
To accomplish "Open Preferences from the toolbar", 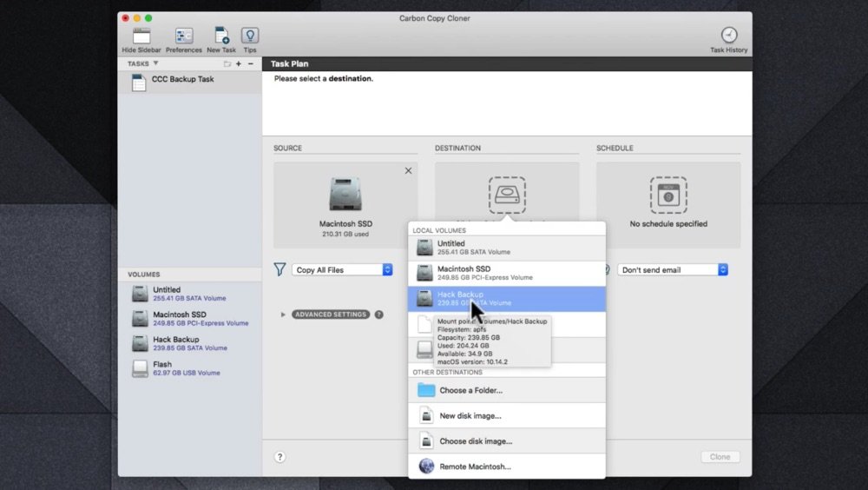I will click(x=184, y=36).
